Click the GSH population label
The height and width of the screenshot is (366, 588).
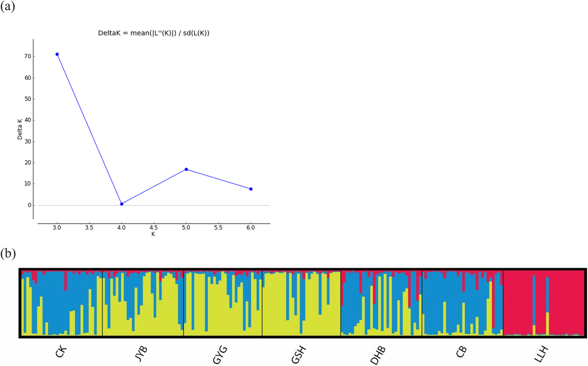coord(299,355)
